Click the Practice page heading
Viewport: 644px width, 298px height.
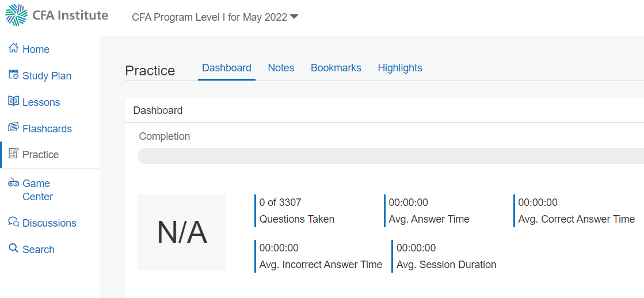(x=150, y=71)
